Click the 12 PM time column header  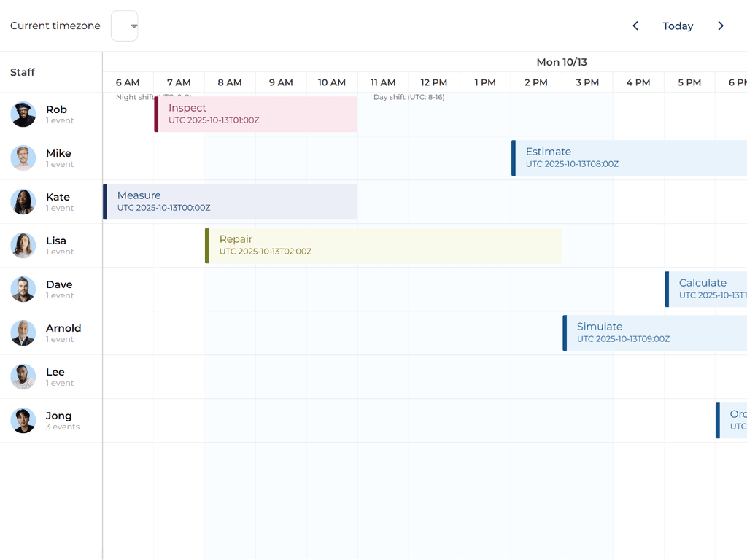434,82
